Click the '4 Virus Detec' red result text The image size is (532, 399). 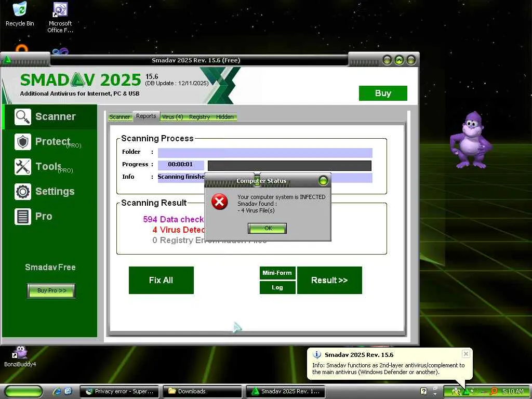pos(178,230)
